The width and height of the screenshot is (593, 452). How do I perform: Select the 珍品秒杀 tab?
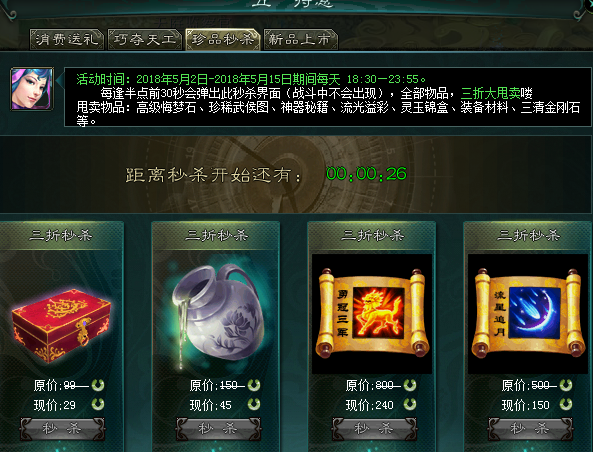pyautogui.click(x=223, y=39)
